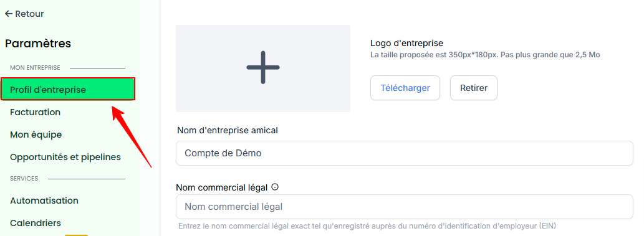The image size is (644, 236).
Task: Click the plus icon to add logo
Action: pos(263,68)
